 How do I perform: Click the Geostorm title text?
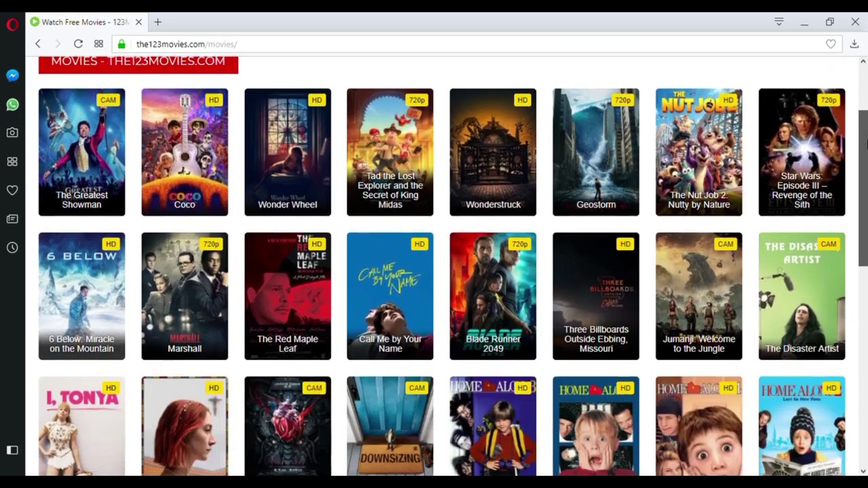596,205
